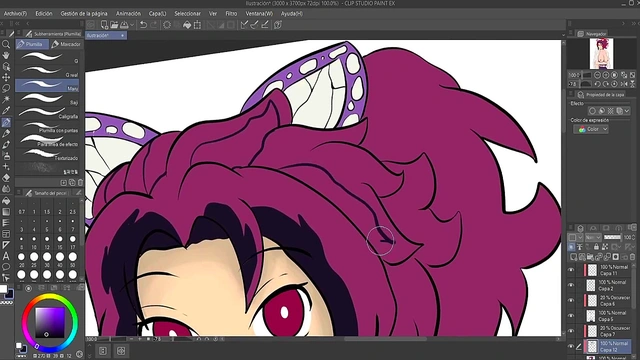Click the Undo arrow in the command bar
Screen dimensions: 640x360
[x=143, y=25]
